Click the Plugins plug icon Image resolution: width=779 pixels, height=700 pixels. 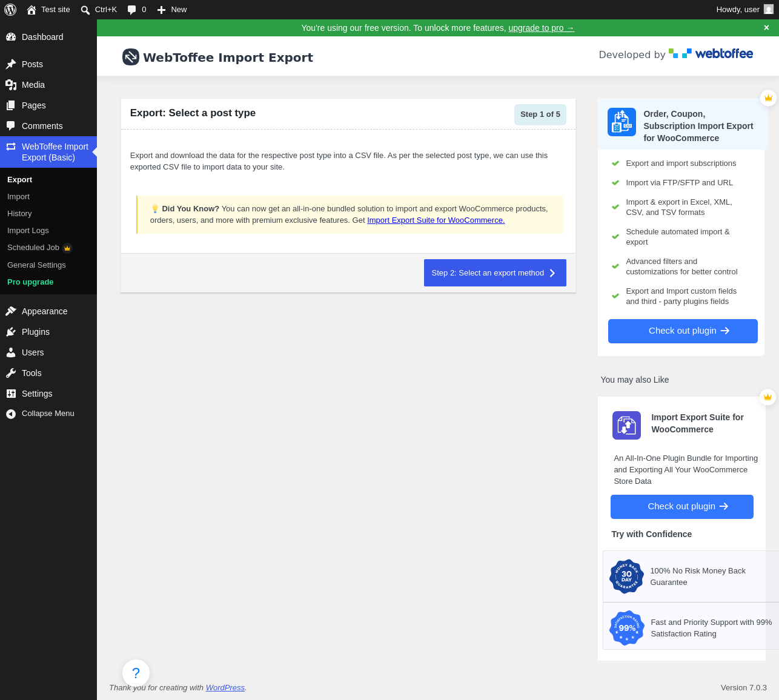(11, 332)
